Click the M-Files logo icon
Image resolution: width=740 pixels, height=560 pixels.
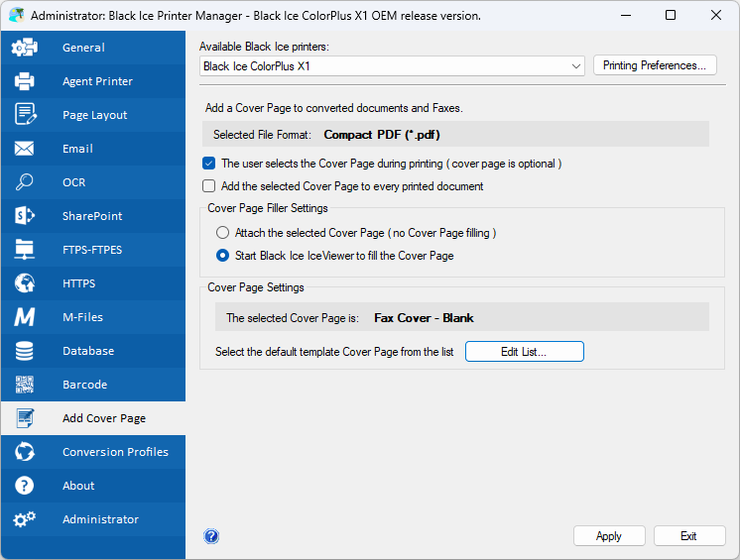(24, 317)
